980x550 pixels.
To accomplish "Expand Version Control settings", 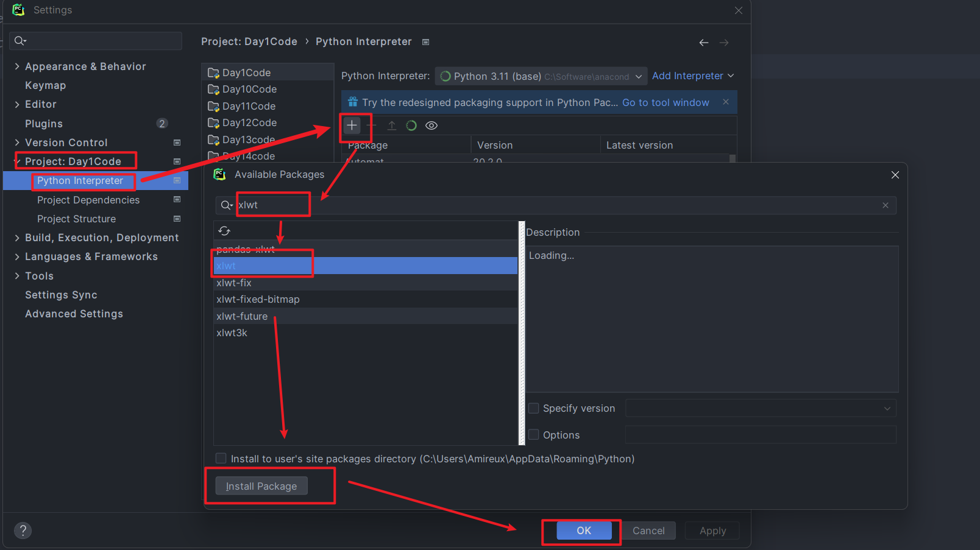I will pyautogui.click(x=17, y=143).
